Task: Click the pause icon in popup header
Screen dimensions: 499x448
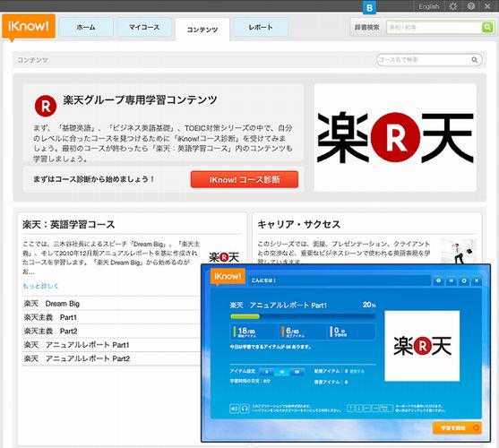Action: (452, 280)
